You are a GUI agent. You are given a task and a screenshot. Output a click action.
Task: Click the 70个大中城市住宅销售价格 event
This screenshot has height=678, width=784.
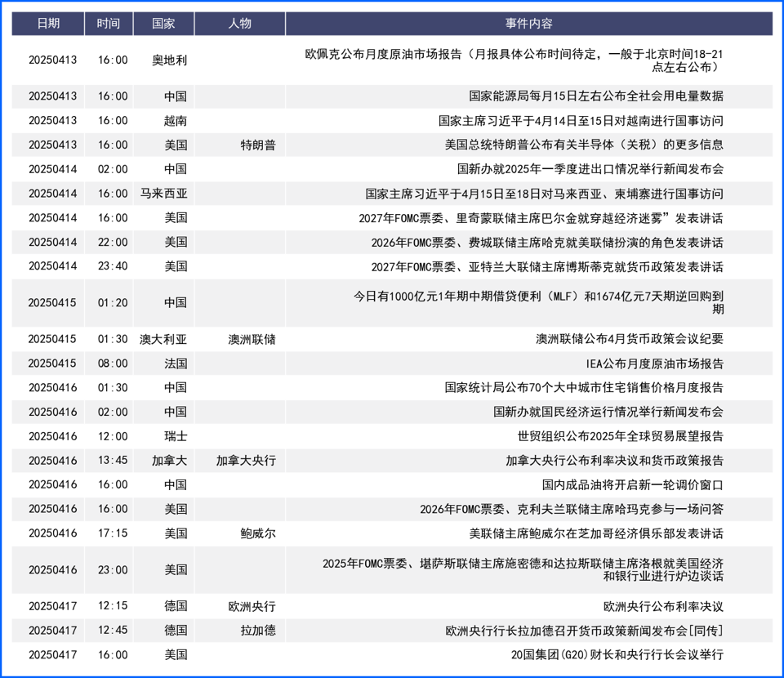[x=584, y=387]
